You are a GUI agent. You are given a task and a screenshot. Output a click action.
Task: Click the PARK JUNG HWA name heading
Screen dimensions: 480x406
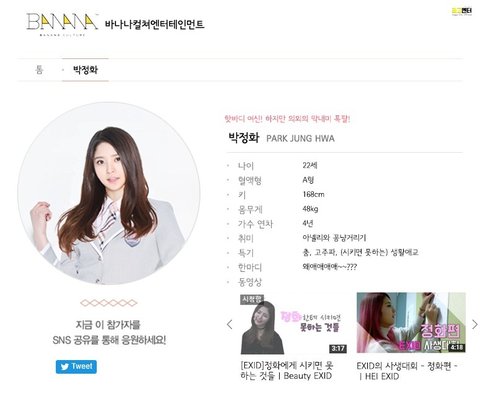(300, 138)
